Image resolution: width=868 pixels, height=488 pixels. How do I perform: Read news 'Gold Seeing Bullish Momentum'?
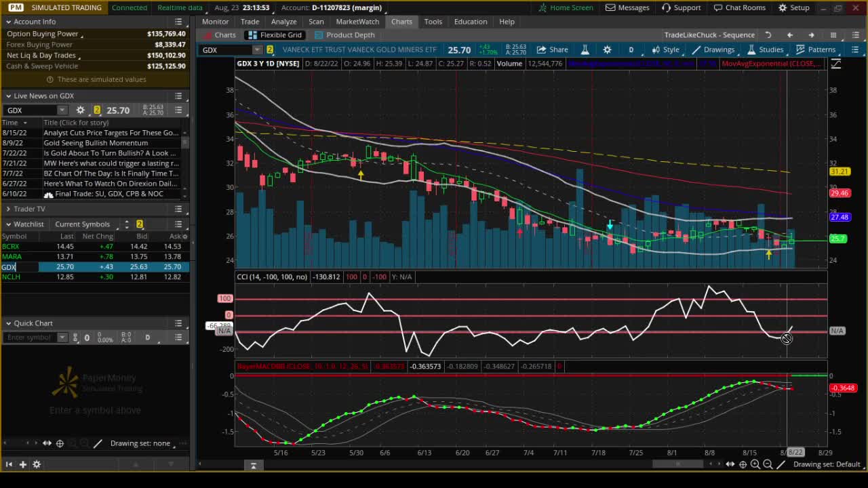pyautogui.click(x=96, y=143)
